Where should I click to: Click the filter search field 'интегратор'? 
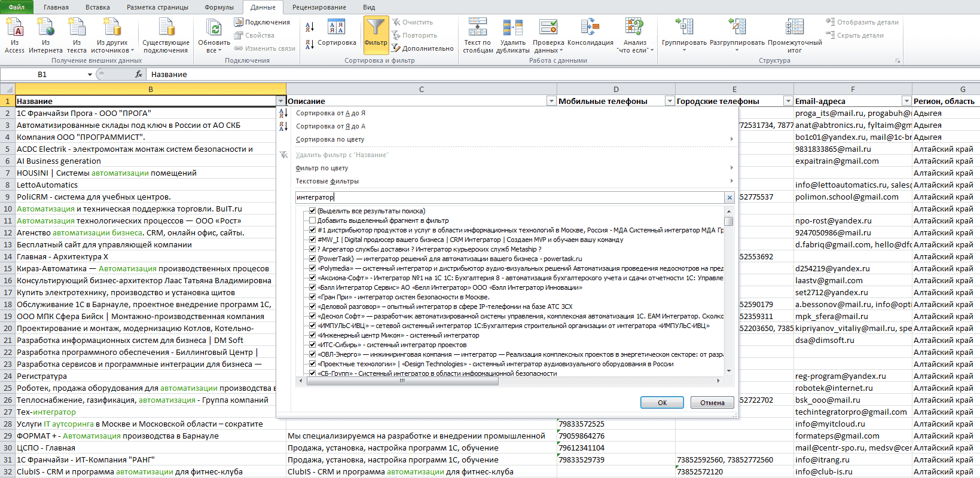coord(509,197)
